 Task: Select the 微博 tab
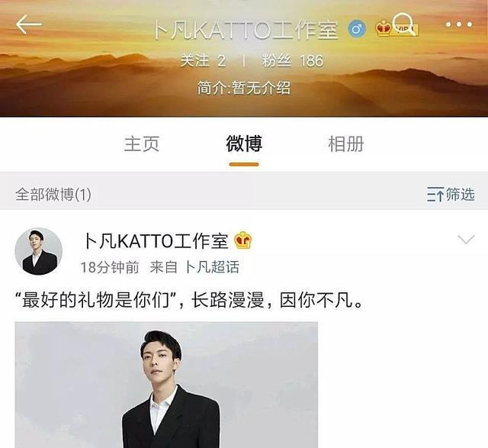tap(244, 144)
